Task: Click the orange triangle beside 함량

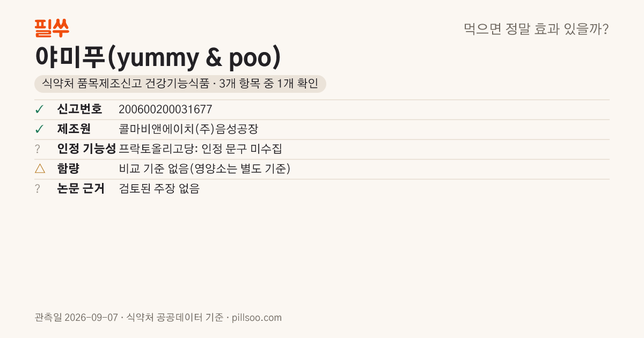Action: (x=40, y=169)
